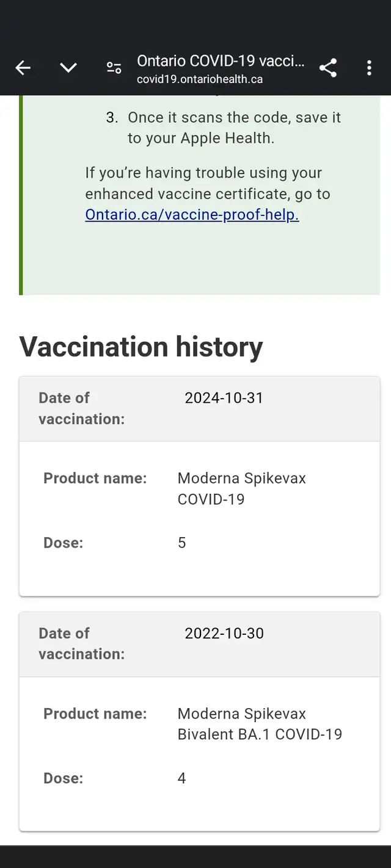
Task: Tap Moderna Spikevax COVID-19 product name
Action: tap(242, 488)
